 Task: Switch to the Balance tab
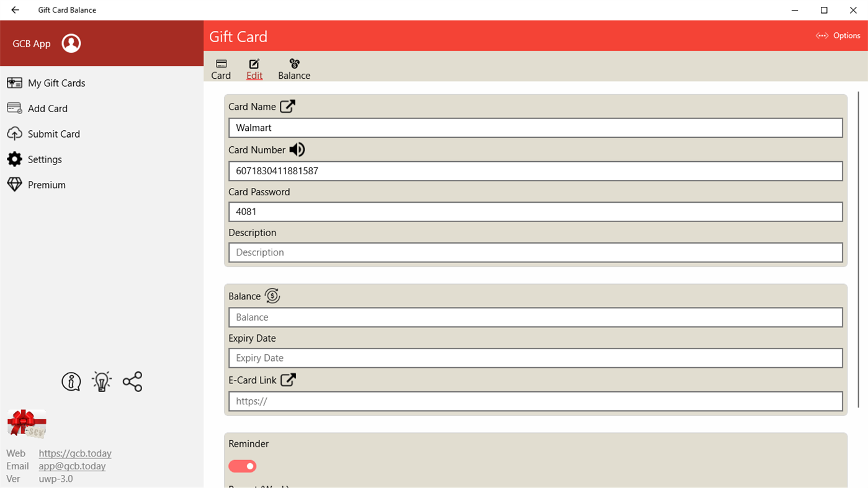coord(293,68)
